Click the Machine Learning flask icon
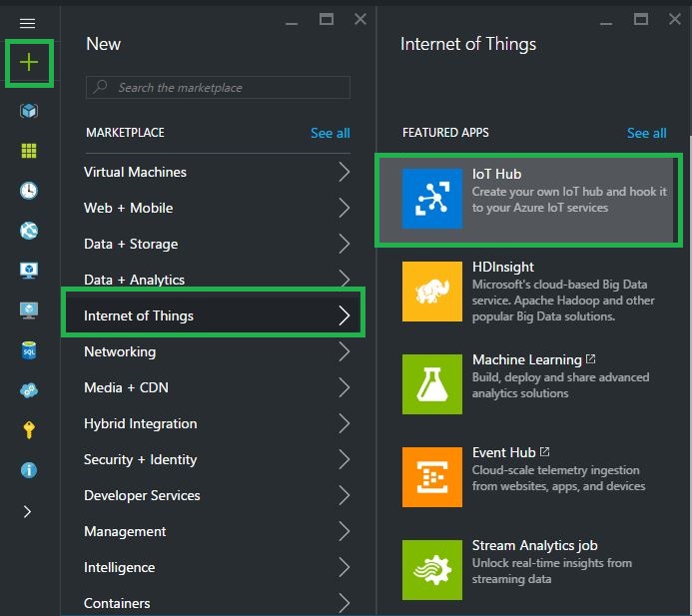 coord(432,384)
